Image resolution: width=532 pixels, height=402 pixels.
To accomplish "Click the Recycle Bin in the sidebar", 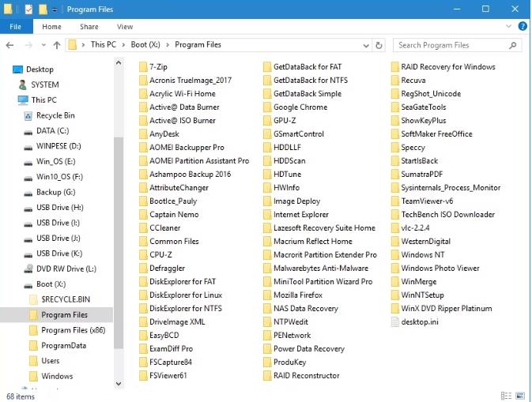I will (55, 115).
